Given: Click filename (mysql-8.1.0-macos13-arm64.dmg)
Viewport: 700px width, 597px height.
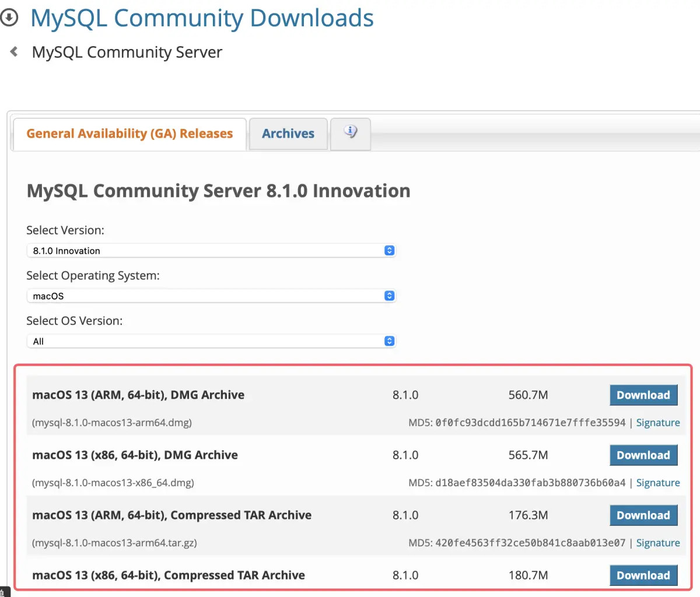Looking at the screenshot, I should tap(111, 423).
